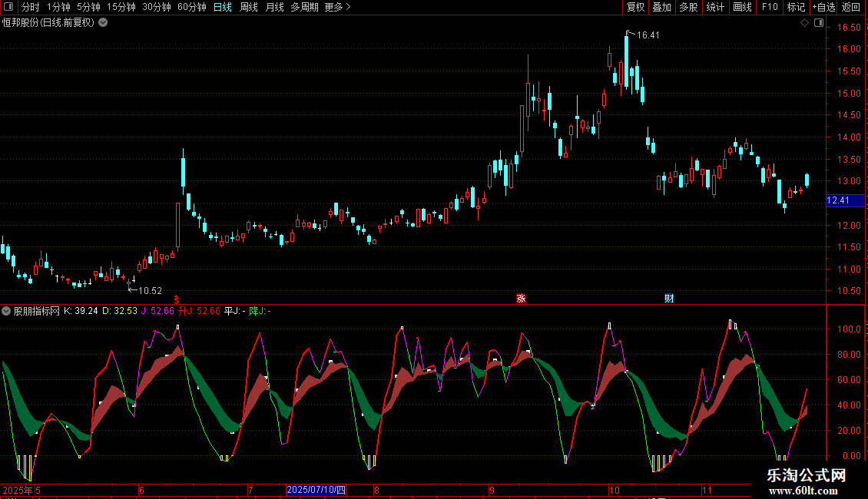Viewport: 868px width, 499px height.
Task: Click the 16.50 price axis label
Action: tap(849, 27)
